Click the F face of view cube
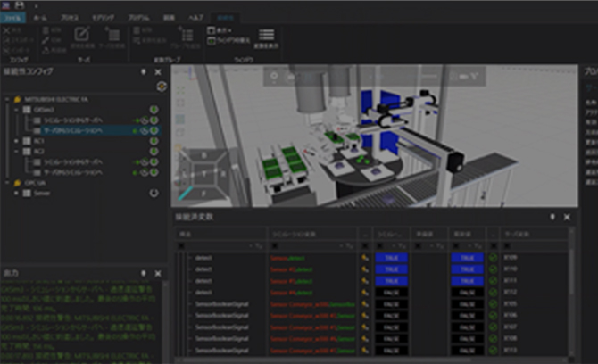The height and width of the screenshot is (364, 598). 203,192
